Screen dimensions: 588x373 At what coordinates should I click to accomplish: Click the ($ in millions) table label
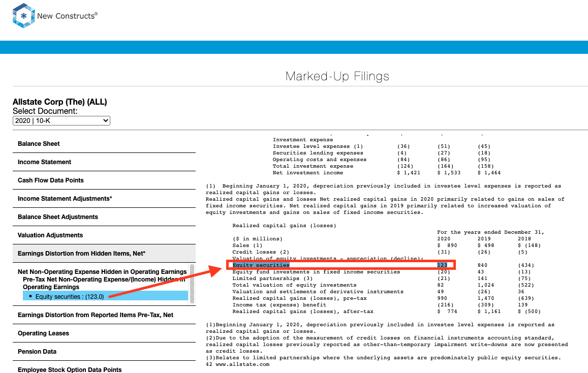[258, 239]
